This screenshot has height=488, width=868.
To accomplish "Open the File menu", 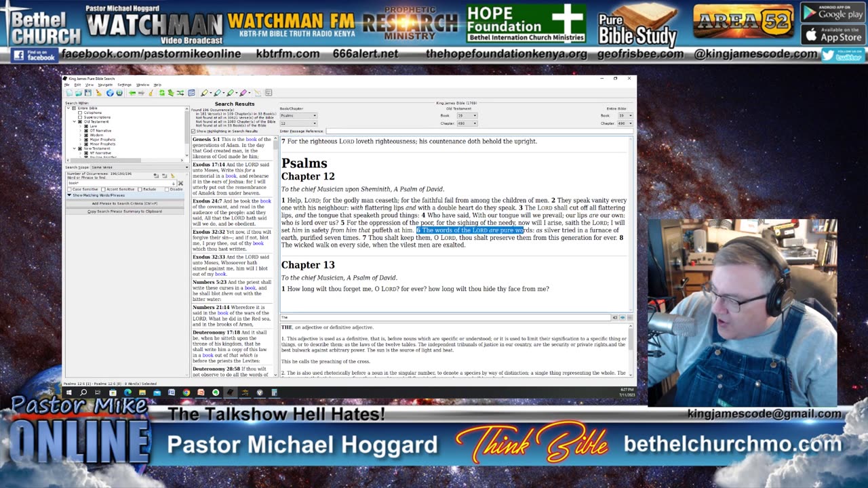I will (66, 85).
